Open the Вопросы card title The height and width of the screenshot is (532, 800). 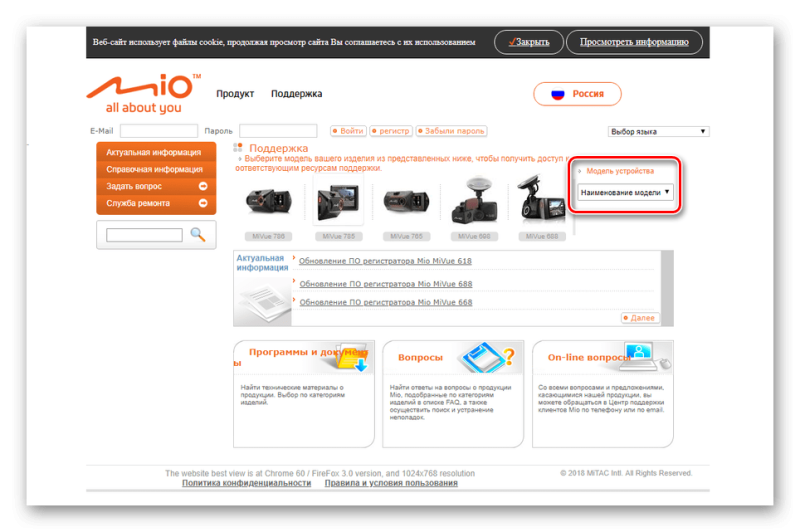click(420, 358)
